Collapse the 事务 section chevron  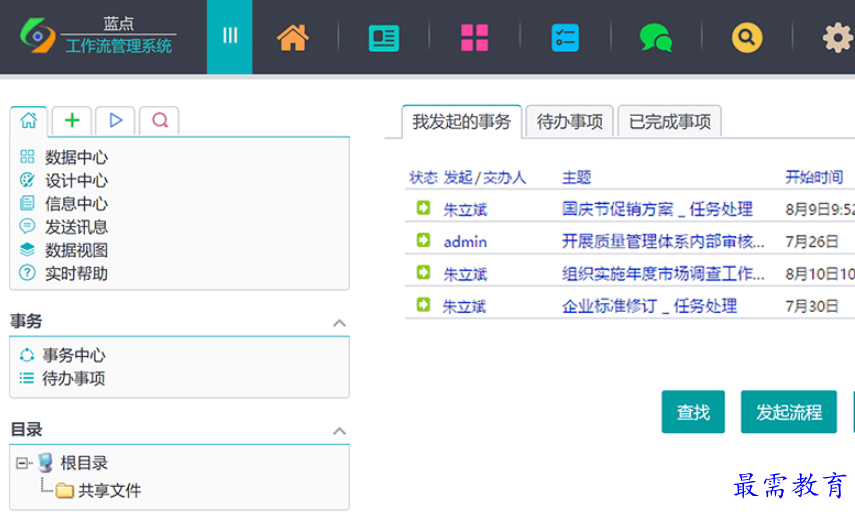tap(339, 323)
